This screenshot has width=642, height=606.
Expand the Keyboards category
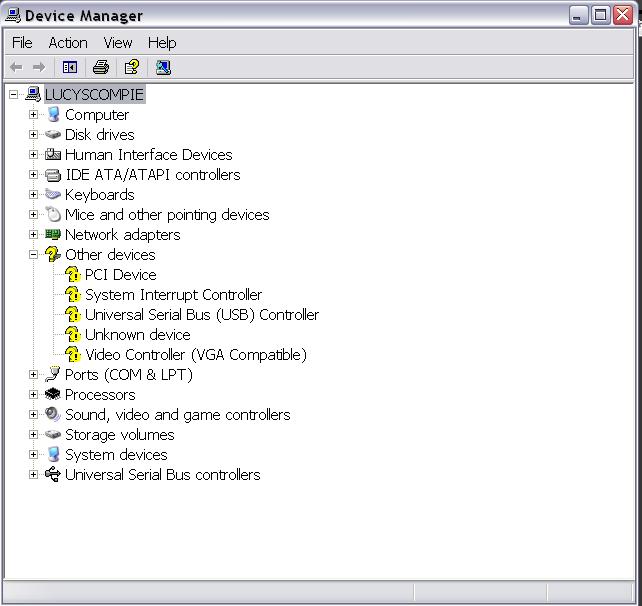[x=34, y=194]
